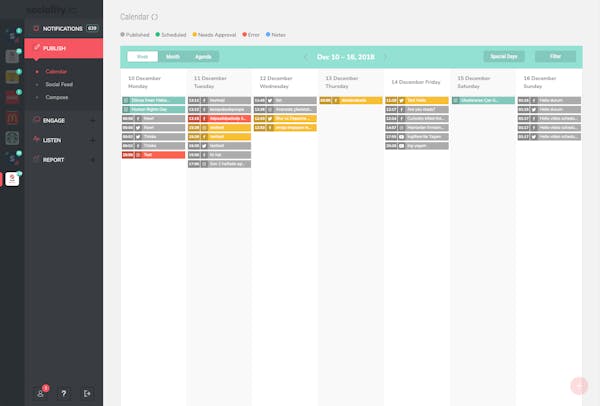This screenshot has height=406, width=600.
Task: Switch to the Month view tab
Action: (x=173, y=57)
